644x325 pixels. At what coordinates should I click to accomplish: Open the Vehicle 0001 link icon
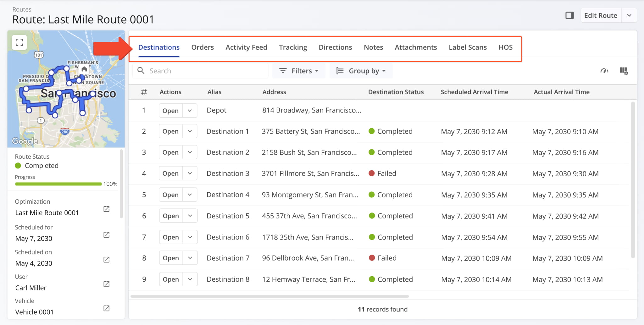tap(107, 309)
